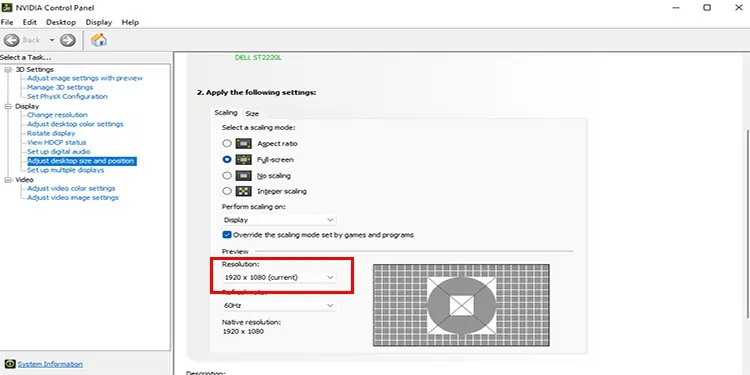The height and width of the screenshot is (375, 750).
Task: Open the Desktop menu
Action: click(x=61, y=22)
